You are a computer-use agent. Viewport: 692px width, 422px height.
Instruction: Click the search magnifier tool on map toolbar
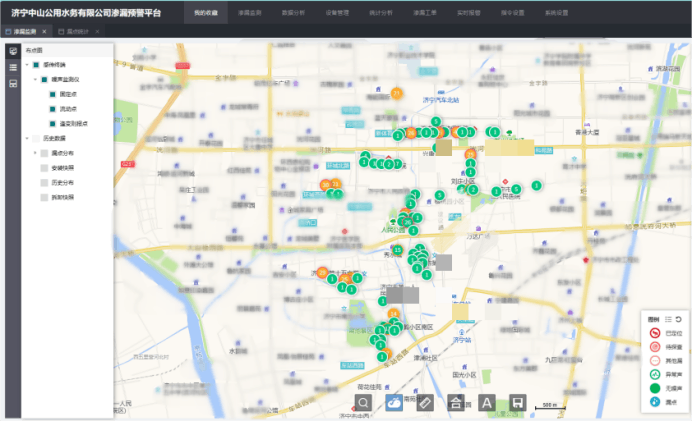coord(364,402)
